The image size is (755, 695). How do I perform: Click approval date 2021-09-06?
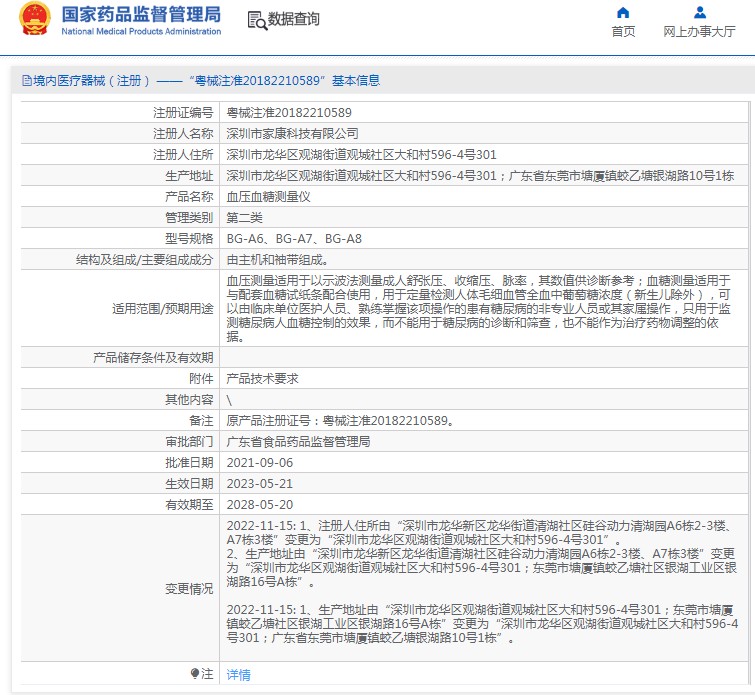pyautogui.click(x=260, y=462)
